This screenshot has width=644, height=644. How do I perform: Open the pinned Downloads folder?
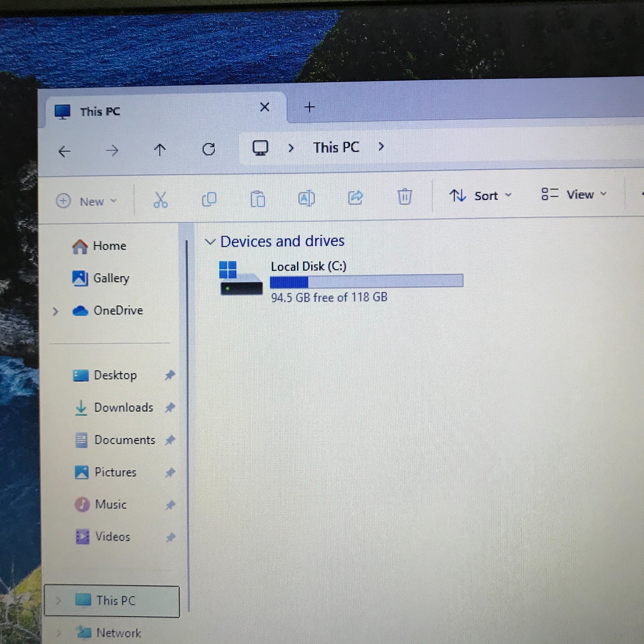114,407
